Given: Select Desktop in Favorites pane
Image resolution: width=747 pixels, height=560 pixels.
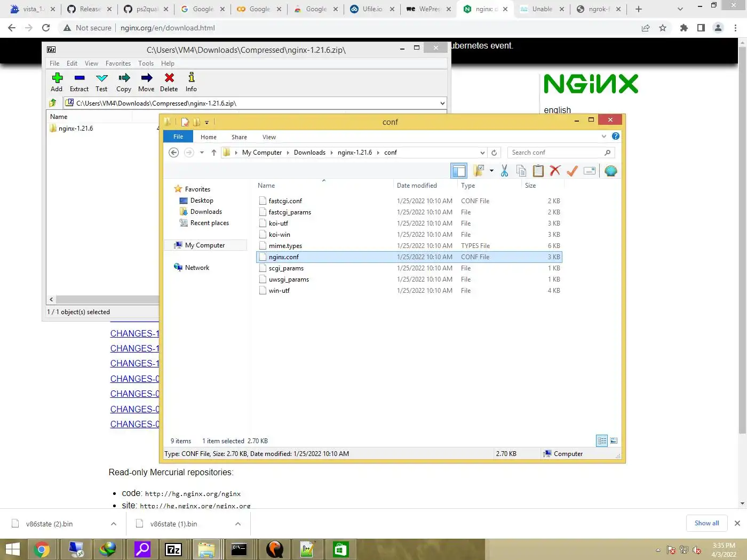Looking at the screenshot, I should point(202,201).
